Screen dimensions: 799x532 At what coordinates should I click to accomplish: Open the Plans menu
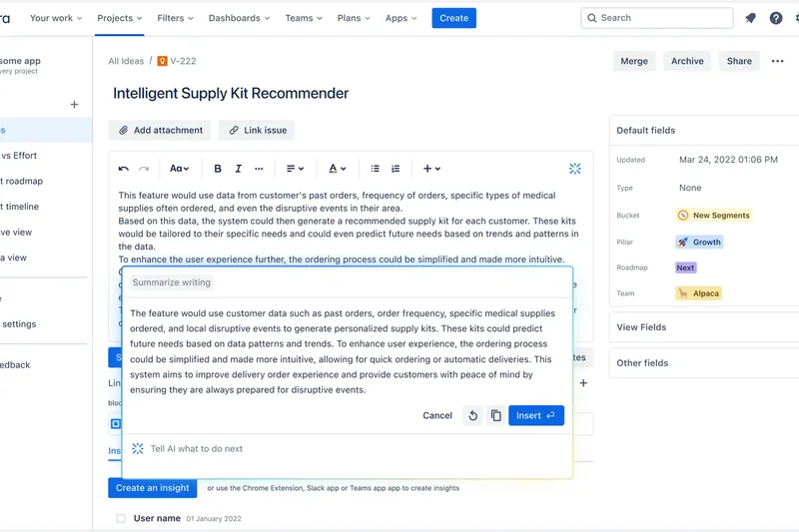click(354, 18)
